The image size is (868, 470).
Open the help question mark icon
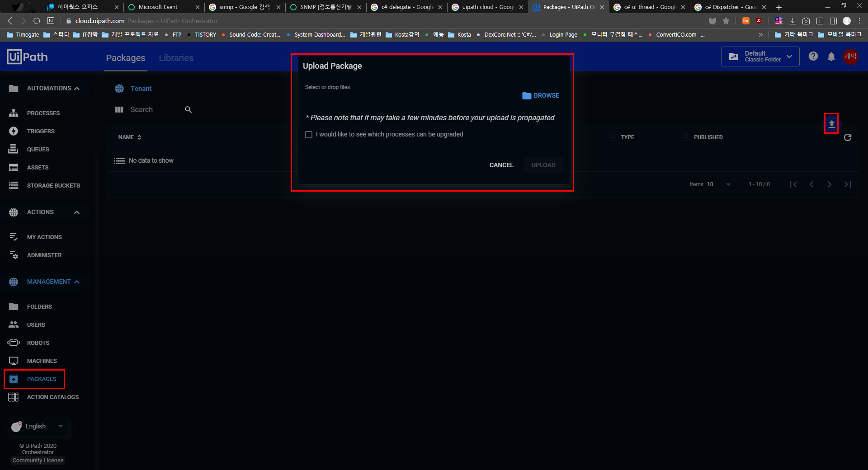click(x=813, y=56)
